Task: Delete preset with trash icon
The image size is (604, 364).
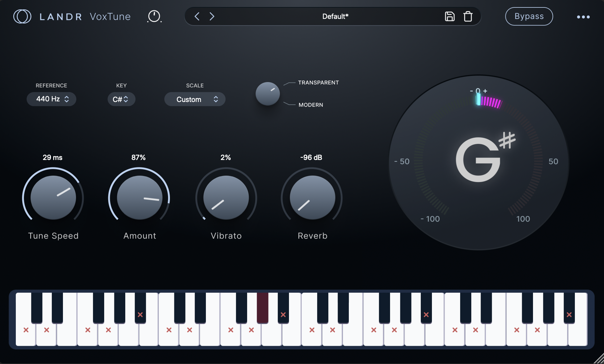Action: 468,16
